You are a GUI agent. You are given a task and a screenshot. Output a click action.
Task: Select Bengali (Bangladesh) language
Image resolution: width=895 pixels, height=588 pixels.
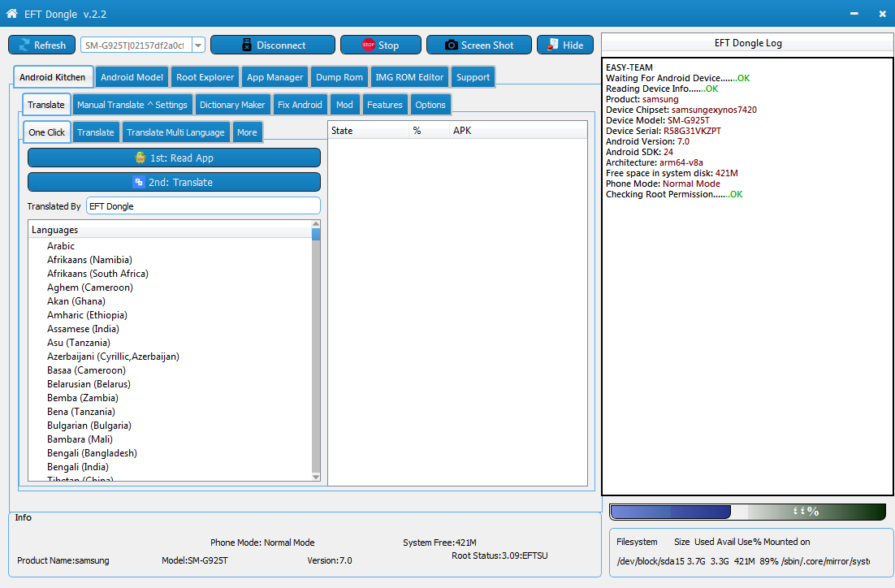click(92, 452)
